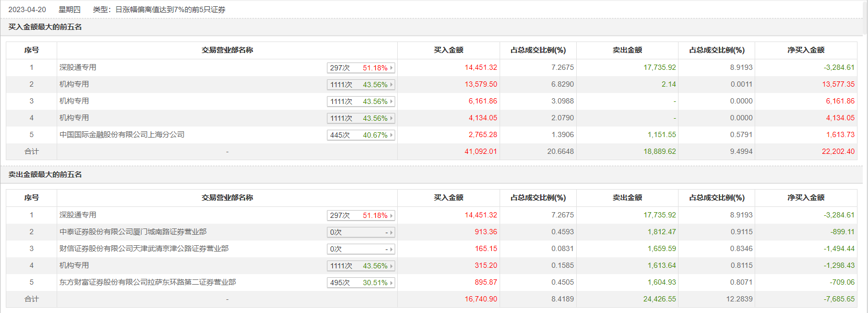The width and height of the screenshot is (868, 313).
Task: Expand 财信证券 row's 0次 dropdown arrow
Action: coord(391,249)
